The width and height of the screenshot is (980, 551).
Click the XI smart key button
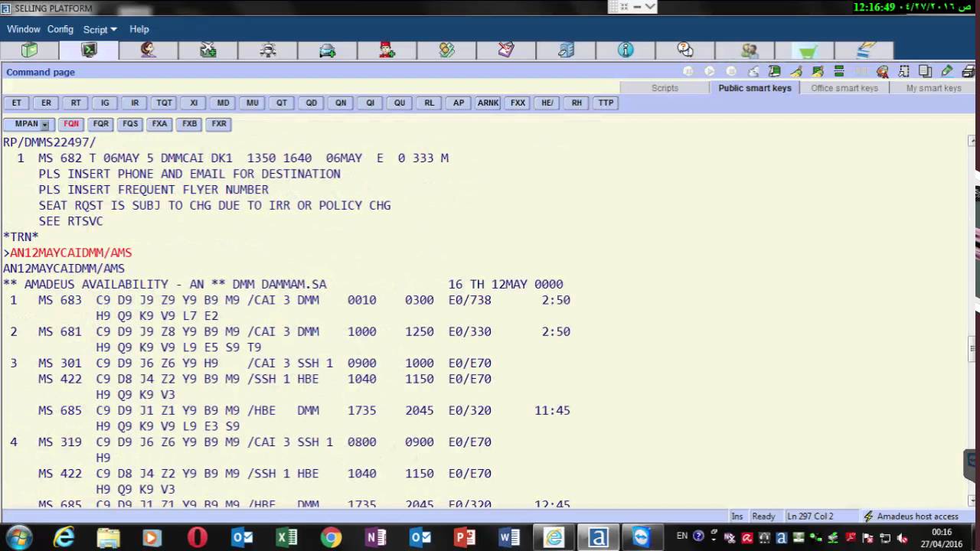pyautogui.click(x=194, y=103)
